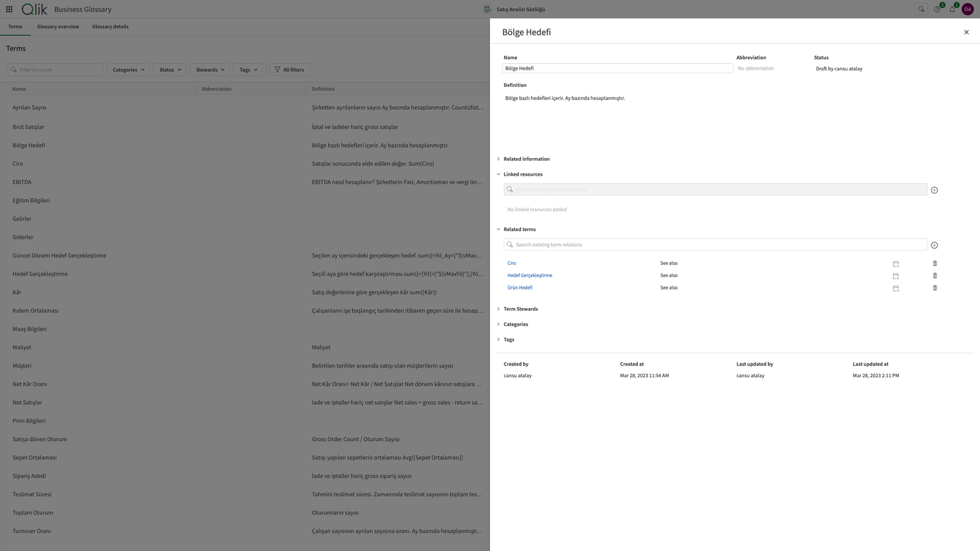
Task: Select the Teslimat Süresi term row
Action: [248, 494]
